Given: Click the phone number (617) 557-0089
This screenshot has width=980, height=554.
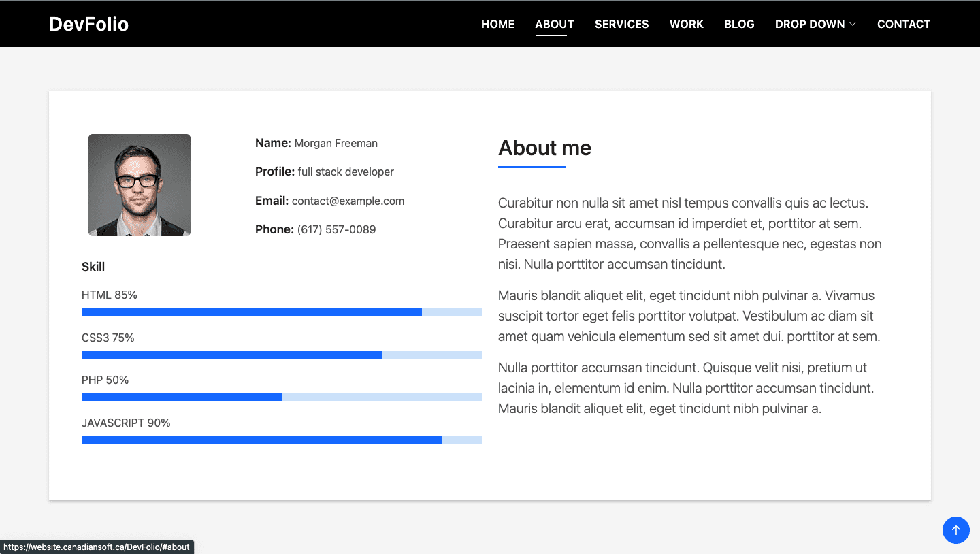Looking at the screenshot, I should 336,229.
